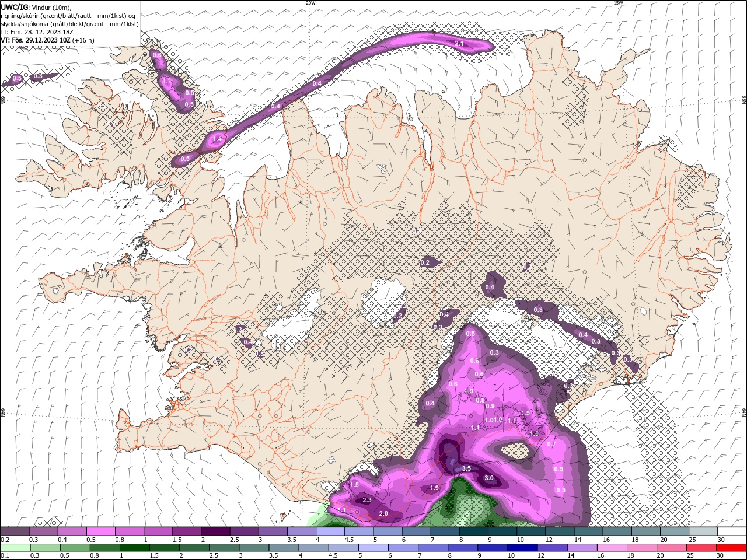Click the "VT: Fös. 29.12.2023 10Z (+16 h)" line
747x560 pixels.
(x=48, y=40)
